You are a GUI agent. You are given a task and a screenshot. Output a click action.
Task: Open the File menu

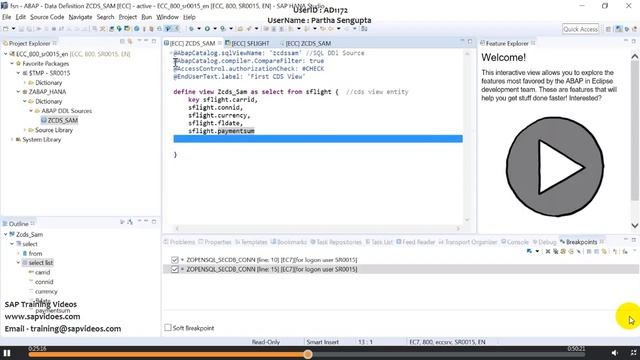(7, 17)
